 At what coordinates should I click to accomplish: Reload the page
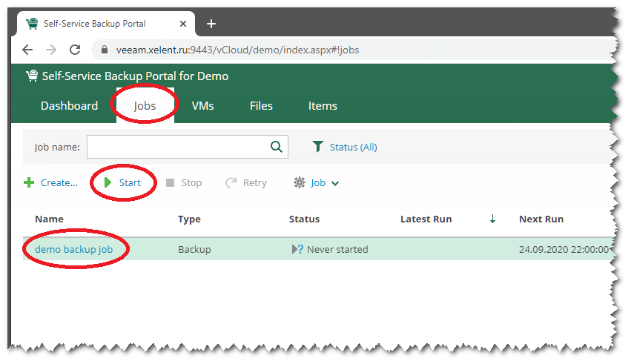[x=75, y=50]
